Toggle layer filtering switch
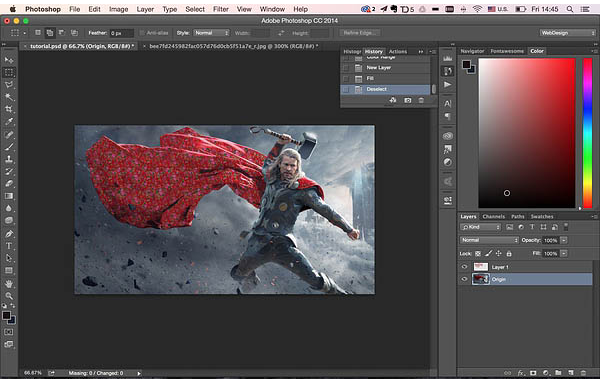Image resolution: width=601 pixels, height=379 pixels. point(566,227)
